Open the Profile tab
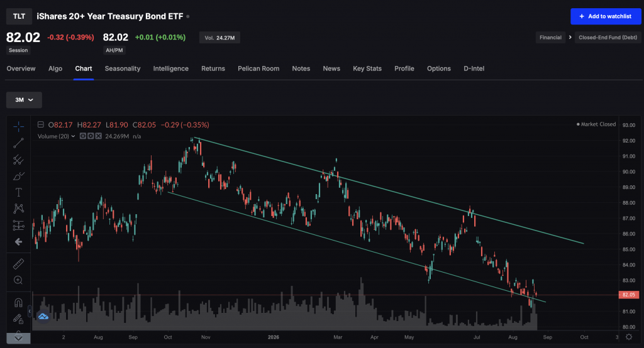The image size is (644, 348). [404, 68]
